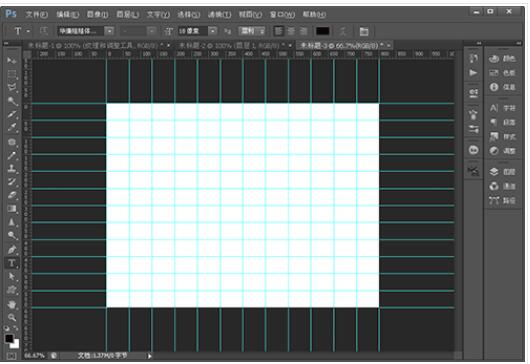Open the 信息 info panel
530x364 pixels.
point(502,87)
